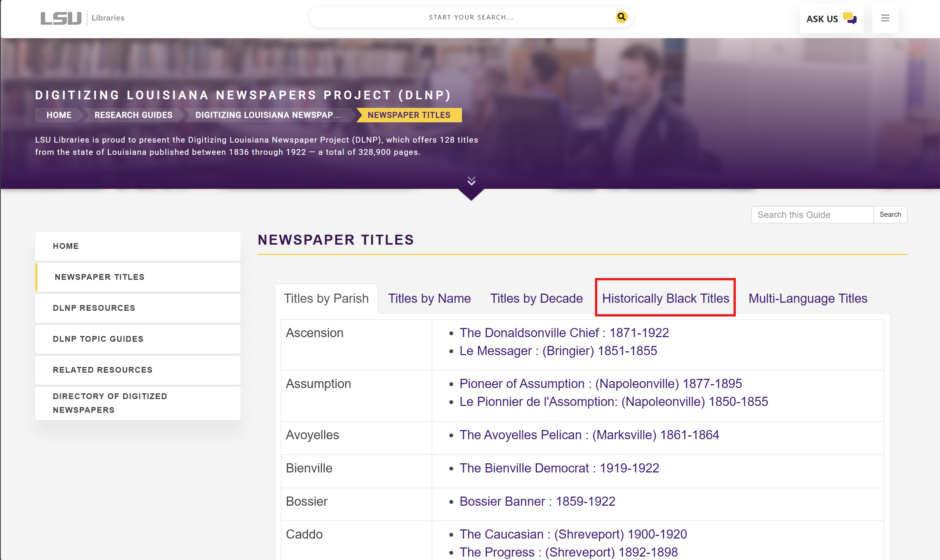Click the double chevron scroll-down arrow
This screenshot has height=560, width=940.
pos(471,181)
